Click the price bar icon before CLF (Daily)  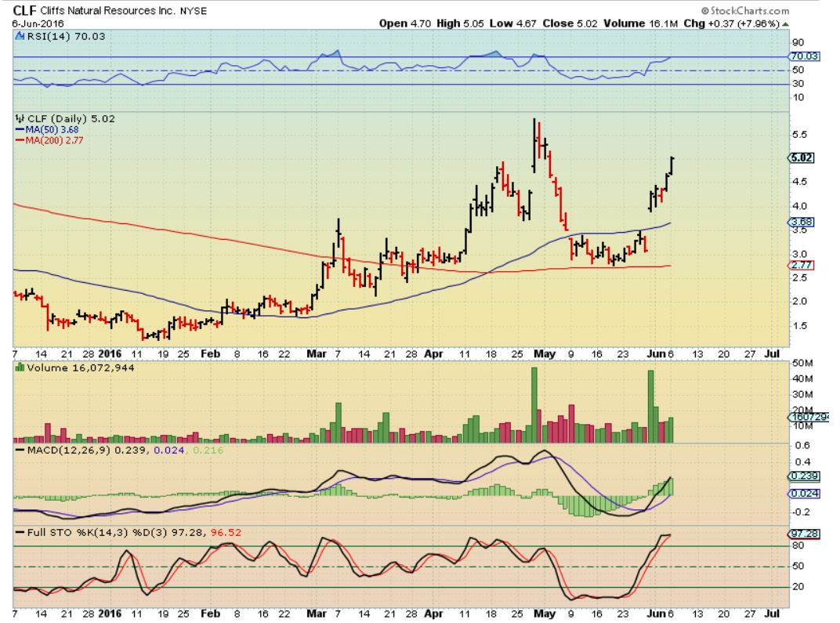point(20,118)
